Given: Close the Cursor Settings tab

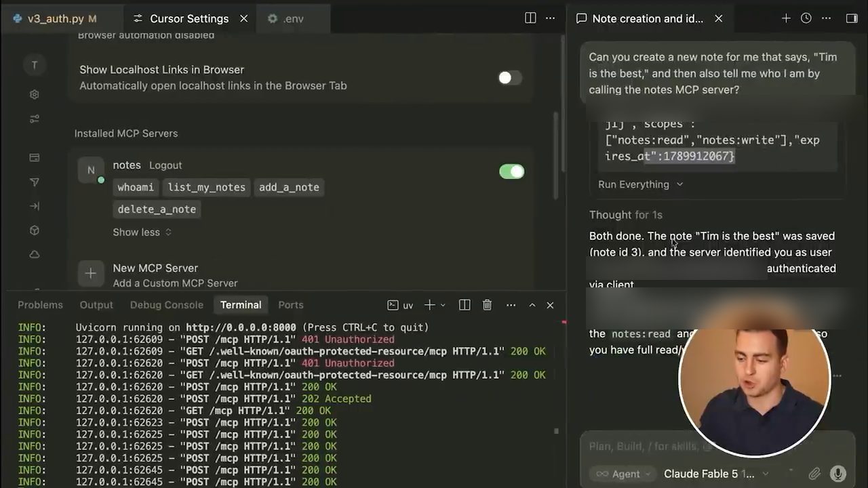Looking at the screenshot, I should (x=243, y=18).
